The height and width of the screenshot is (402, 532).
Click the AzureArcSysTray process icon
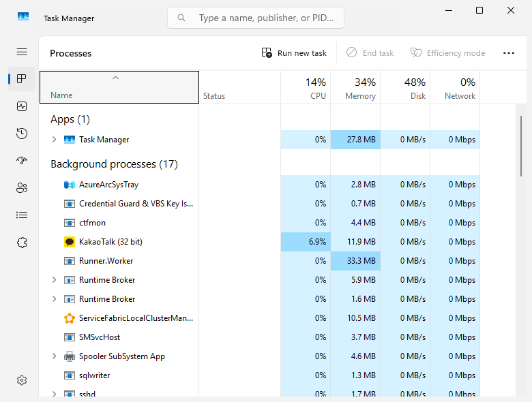69,185
